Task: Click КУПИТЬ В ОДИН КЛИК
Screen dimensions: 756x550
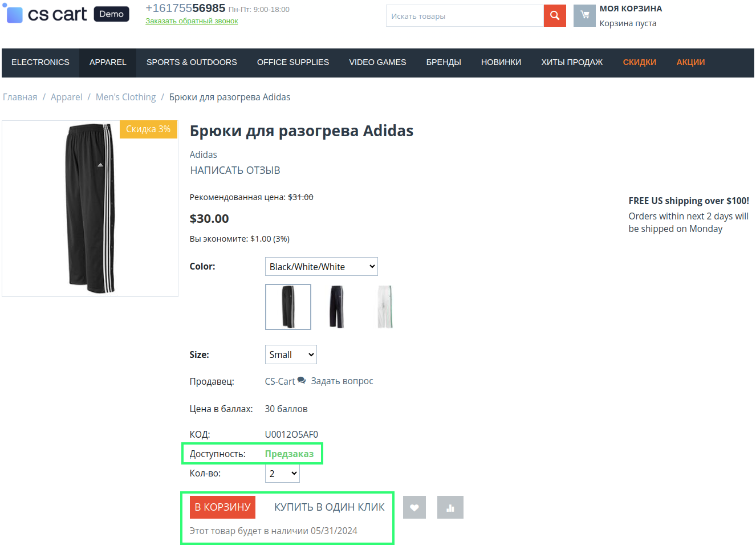Action: point(329,507)
